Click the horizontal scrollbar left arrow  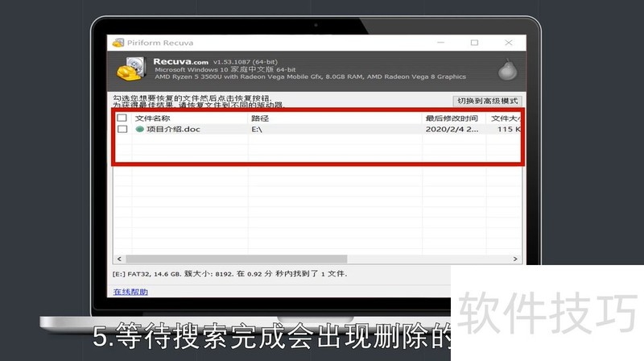point(119,259)
